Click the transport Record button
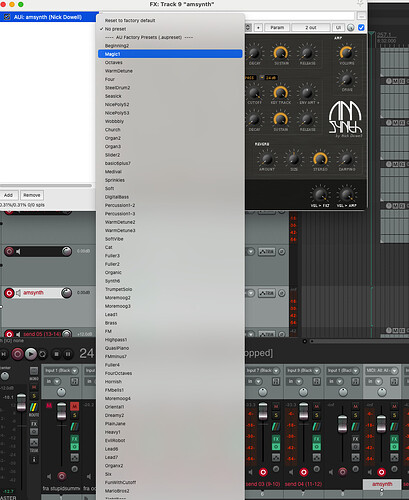The image size is (409, 500). tap(17, 354)
